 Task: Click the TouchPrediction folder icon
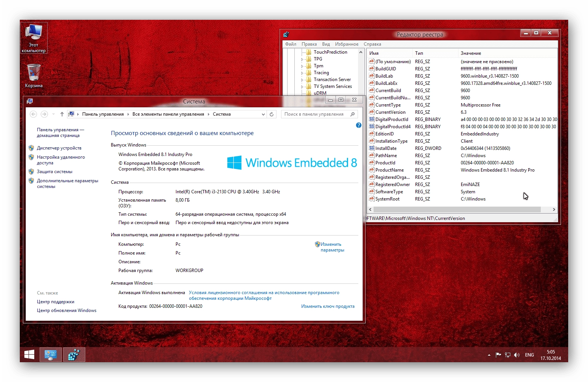point(308,52)
